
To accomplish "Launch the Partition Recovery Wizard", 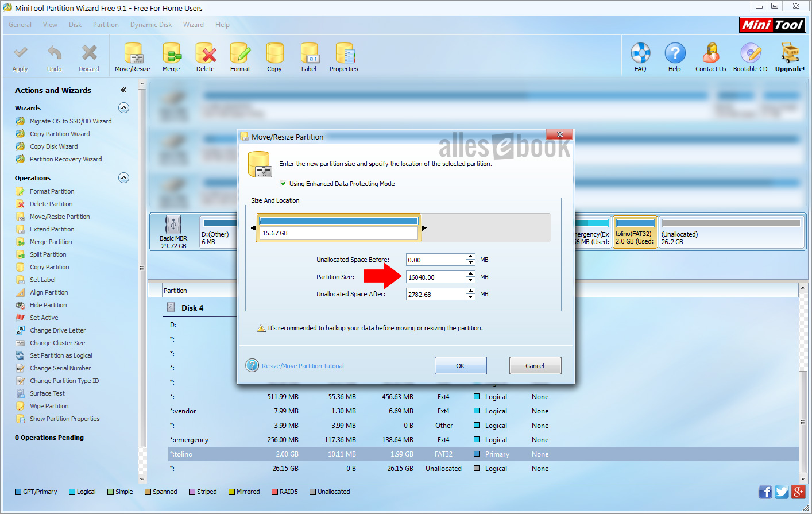I will [65, 159].
